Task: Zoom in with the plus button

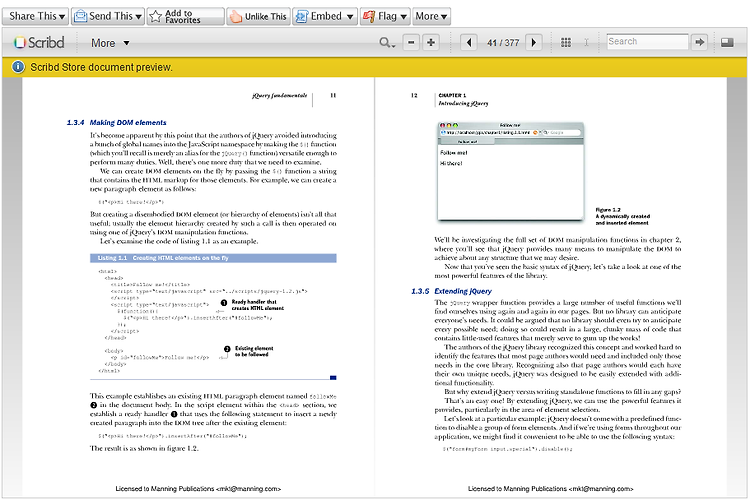Action: tap(431, 43)
